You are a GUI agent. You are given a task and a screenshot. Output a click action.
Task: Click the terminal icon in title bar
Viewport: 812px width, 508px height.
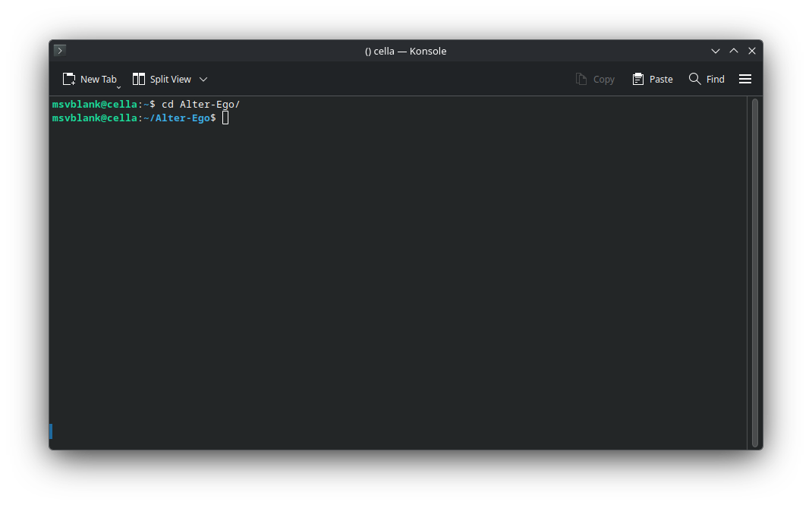pyautogui.click(x=59, y=50)
